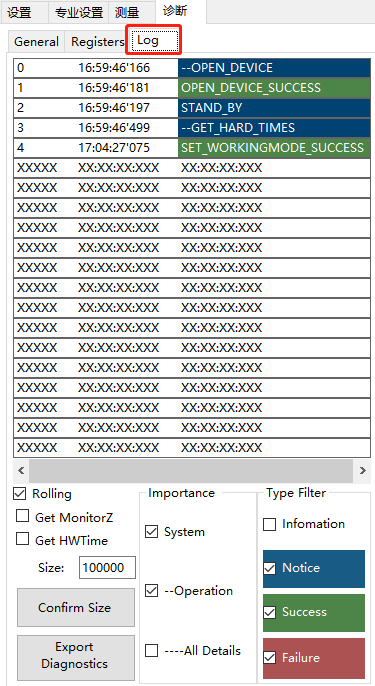Image resolution: width=375 pixels, height=686 pixels.
Task: Open the 专业设置 tab
Action: (79, 12)
